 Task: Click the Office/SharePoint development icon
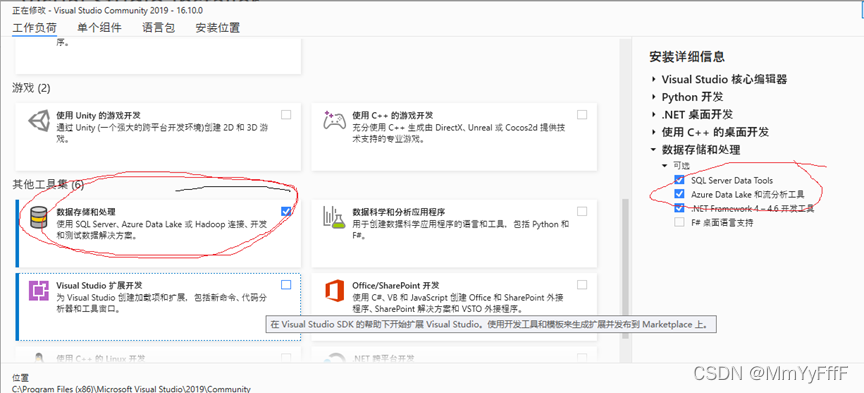tap(334, 291)
